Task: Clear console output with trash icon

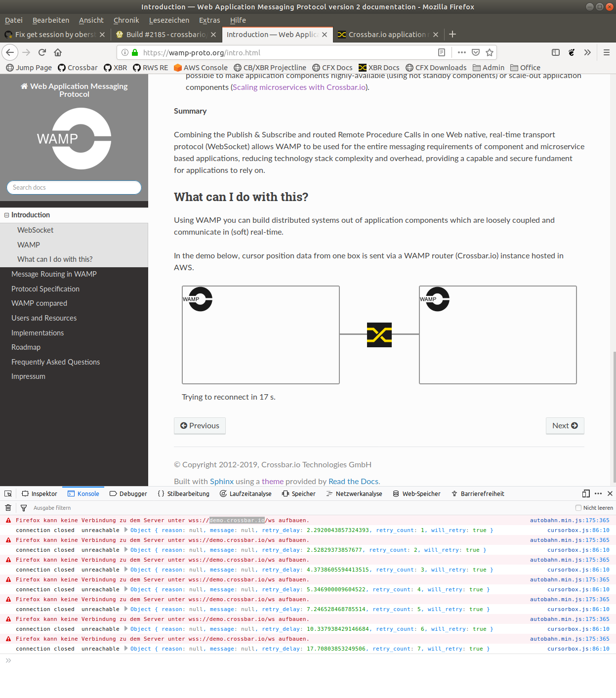Action: (8, 507)
